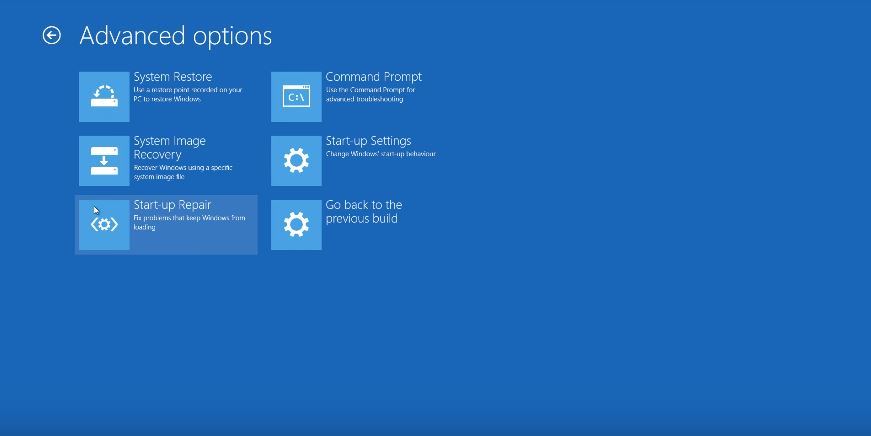Select the System Image Recovery label
This screenshot has height=436, width=871.
click(x=169, y=148)
